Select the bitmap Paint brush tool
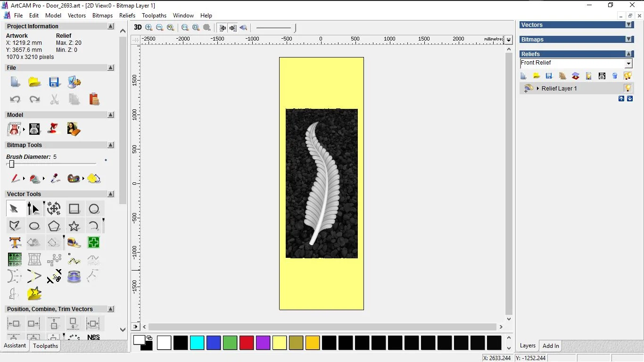644x362 pixels. [x=15, y=179]
